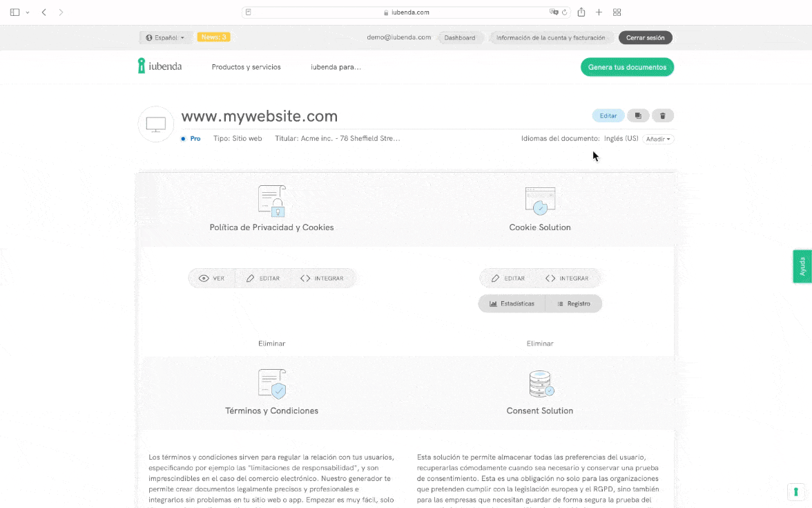Open the green iubenda widget at bottom right
Image resolution: width=812 pixels, height=508 pixels.
[x=795, y=492]
